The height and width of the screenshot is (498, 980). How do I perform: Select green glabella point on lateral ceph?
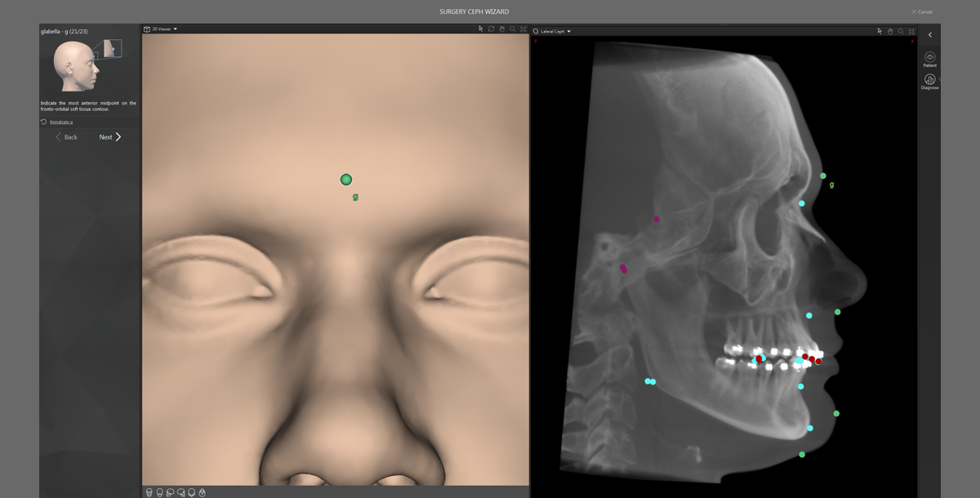(823, 176)
